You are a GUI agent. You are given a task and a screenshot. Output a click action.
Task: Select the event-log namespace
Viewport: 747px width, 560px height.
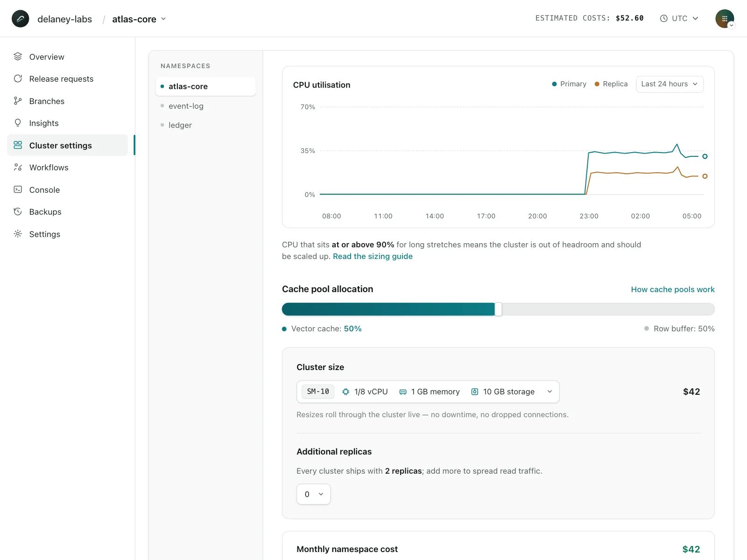pyautogui.click(x=205, y=106)
